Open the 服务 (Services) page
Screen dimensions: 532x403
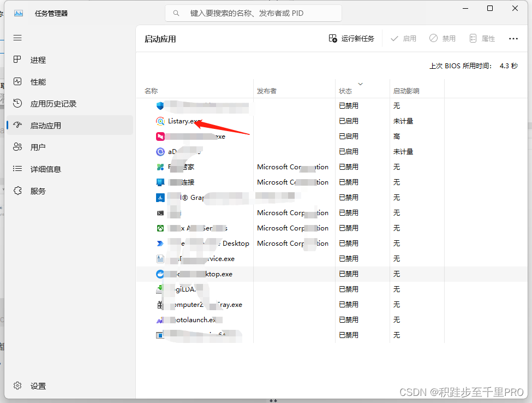(69, 191)
